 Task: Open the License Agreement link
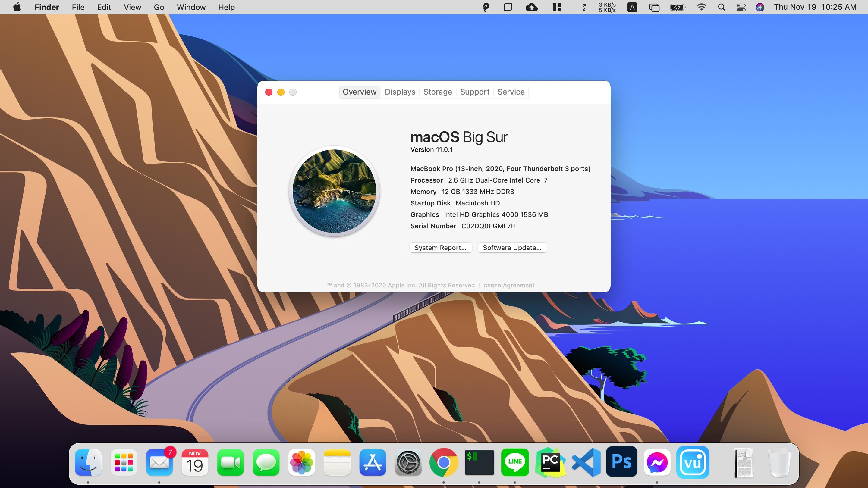click(506, 285)
